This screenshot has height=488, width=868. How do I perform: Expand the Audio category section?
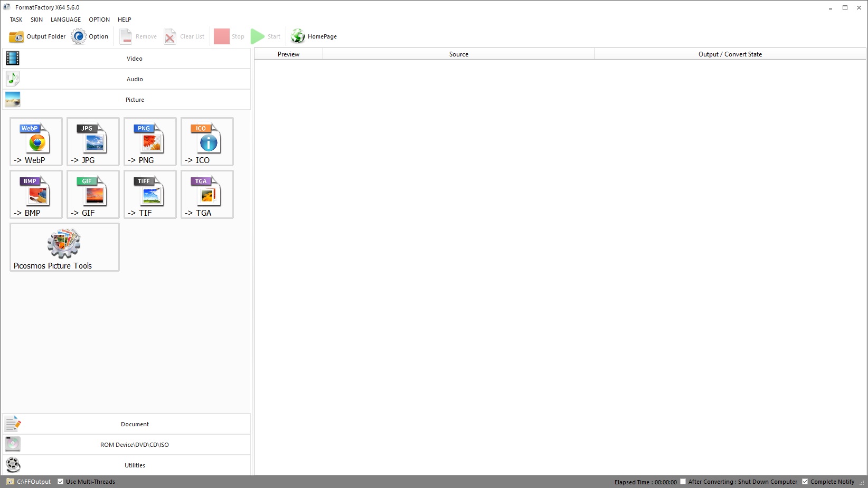pos(126,79)
